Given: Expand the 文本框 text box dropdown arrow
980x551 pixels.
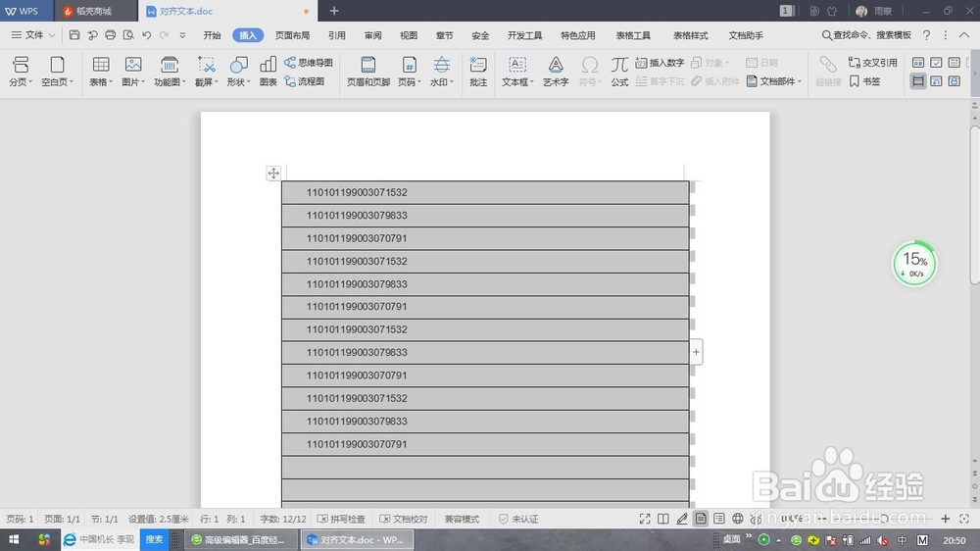Looking at the screenshot, I should [532, 82].
